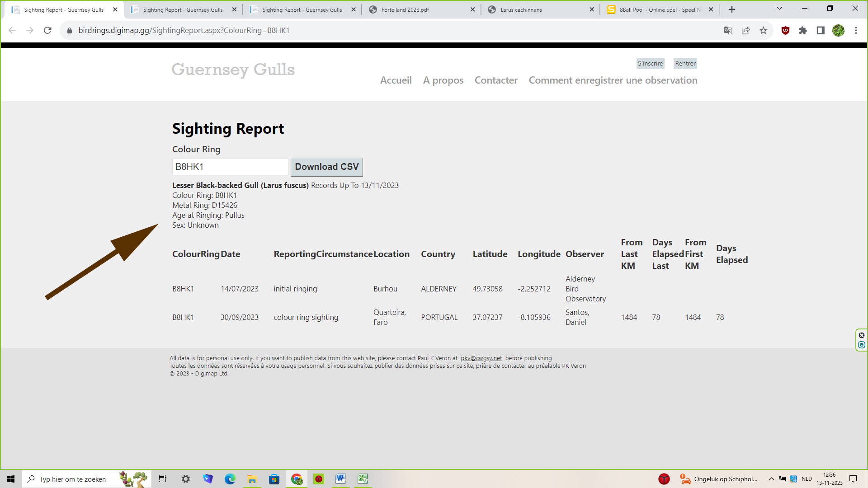Bookmark this page with star icon

(x=764, y=30)
